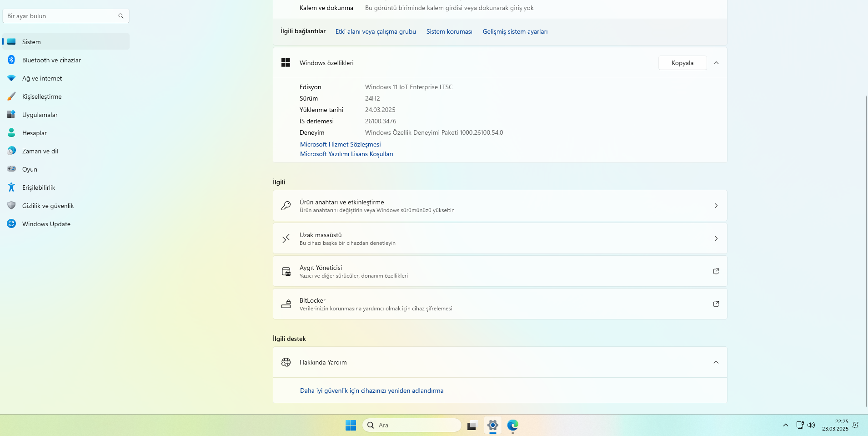Screen dimensions: 868x436
Task: Open Microsoft Yazılımı Lisans Koşulları link
Action: [346, 154]
